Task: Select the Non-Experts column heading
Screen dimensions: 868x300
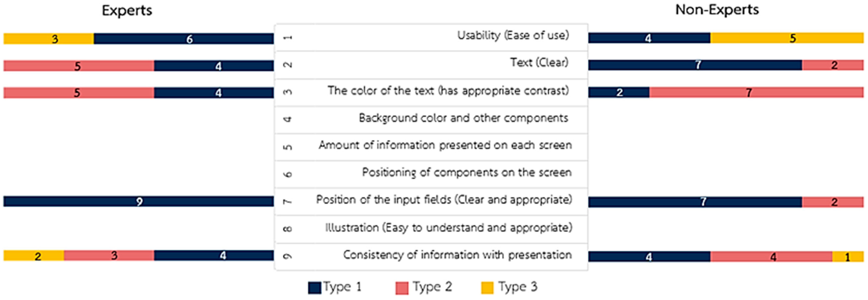Action: point(717,10)
